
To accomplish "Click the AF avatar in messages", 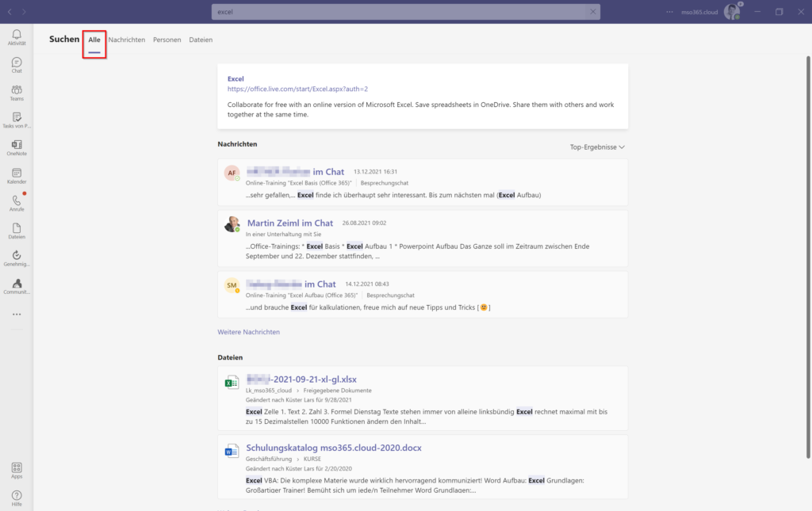I will 232,173.
